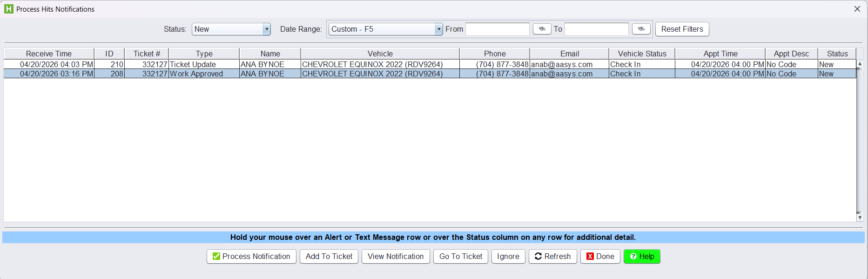868x279 pixels.
Task: Click the H application icon in title bar
Action: click(9, 9)
